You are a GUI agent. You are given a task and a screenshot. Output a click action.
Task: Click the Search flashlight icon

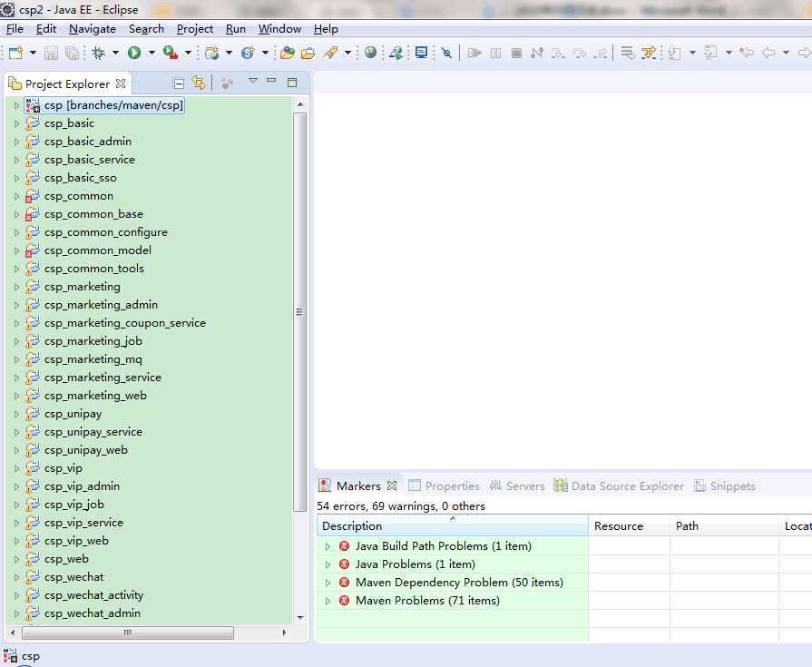tap(330, 53)
